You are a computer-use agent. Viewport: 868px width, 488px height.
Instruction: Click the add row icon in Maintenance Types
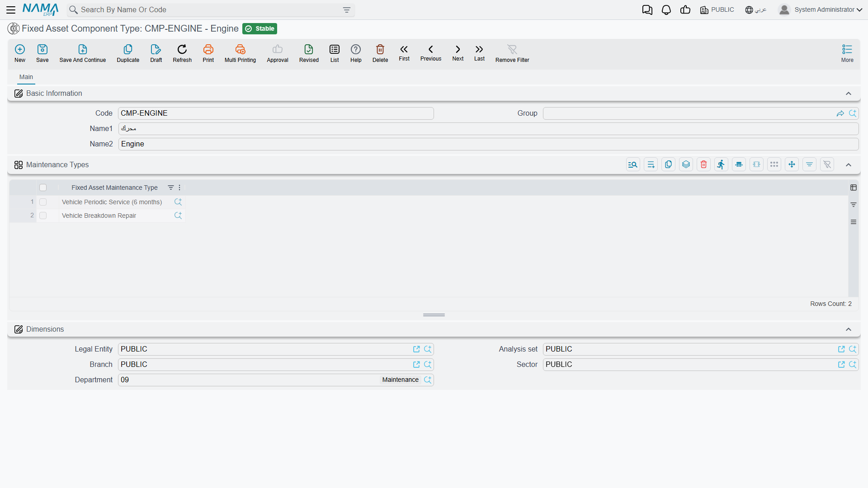click(x=651, y=164)
